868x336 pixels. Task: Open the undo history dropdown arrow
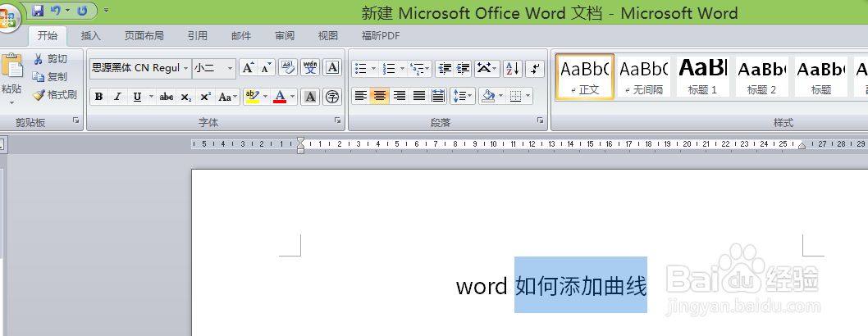(x=67, y=11)
